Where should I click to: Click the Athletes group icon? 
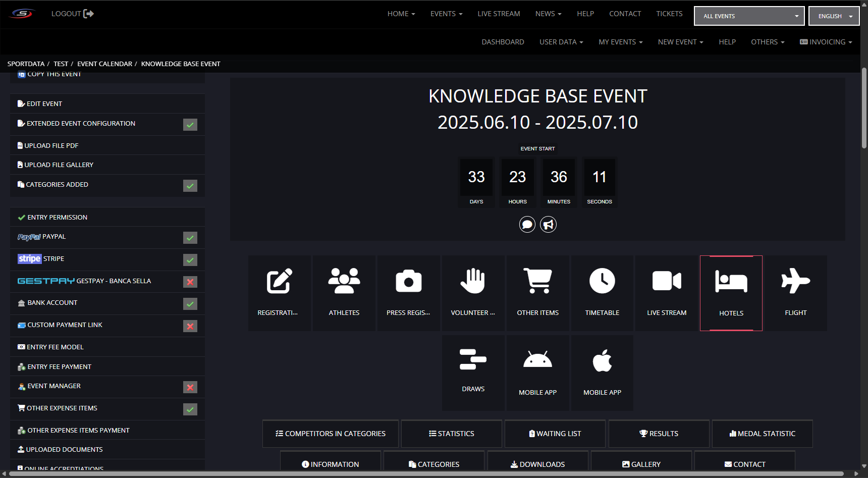click(x=344, y=281)
